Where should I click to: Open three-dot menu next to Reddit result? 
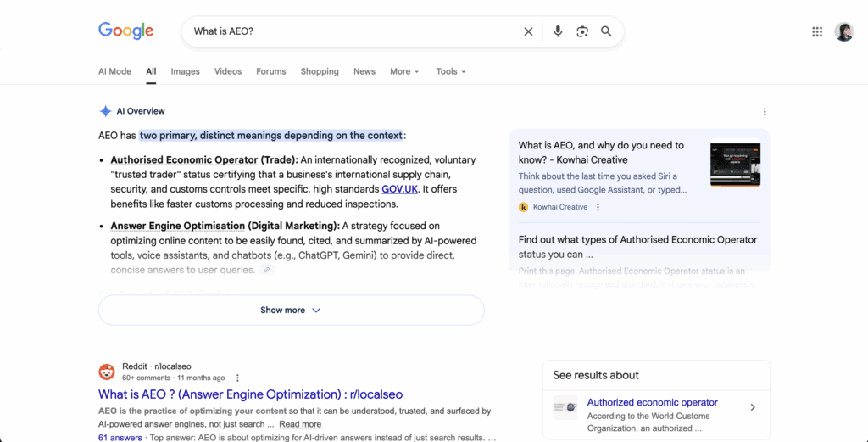coord(237,378)
